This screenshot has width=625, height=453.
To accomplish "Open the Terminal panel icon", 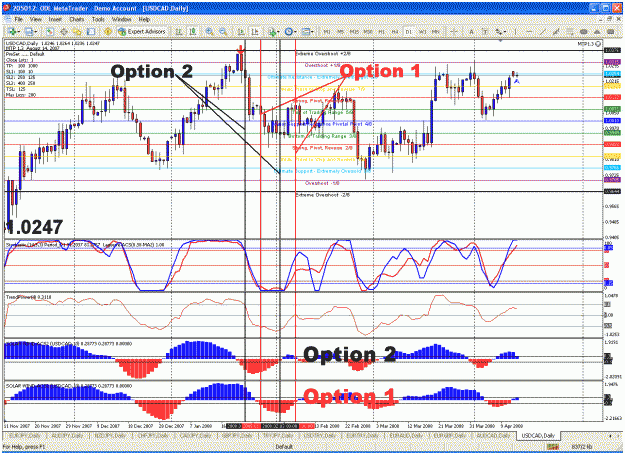I will (x=91, y=32).
